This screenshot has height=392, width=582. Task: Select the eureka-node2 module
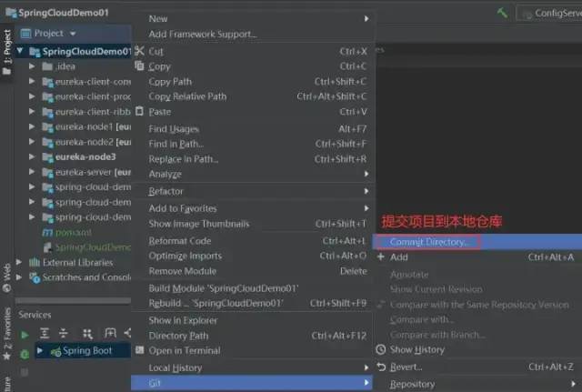point(86,142)
